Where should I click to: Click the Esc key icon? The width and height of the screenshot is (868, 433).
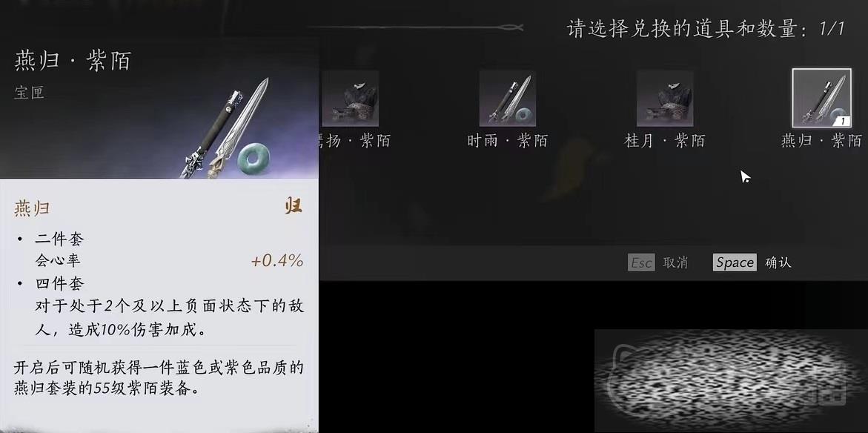[641, 262]
